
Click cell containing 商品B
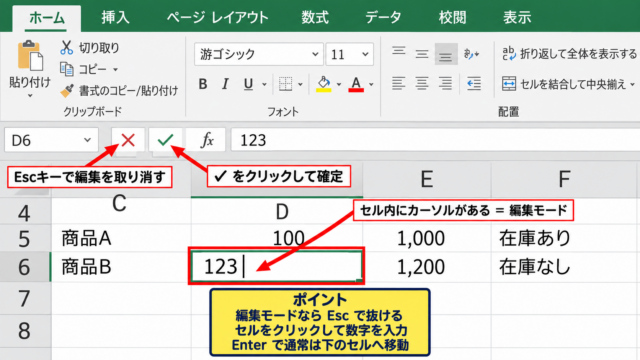[x=121, y=267]
